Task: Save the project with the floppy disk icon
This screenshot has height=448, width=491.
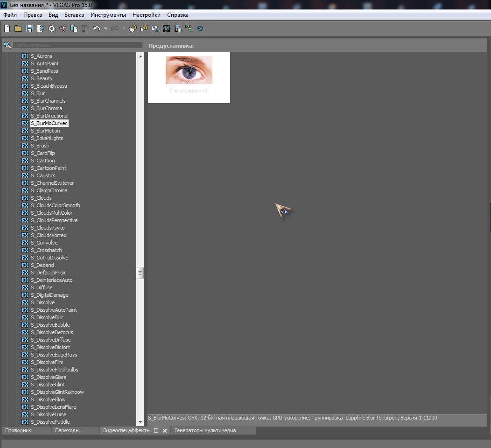Action: [x=29, y=28]
